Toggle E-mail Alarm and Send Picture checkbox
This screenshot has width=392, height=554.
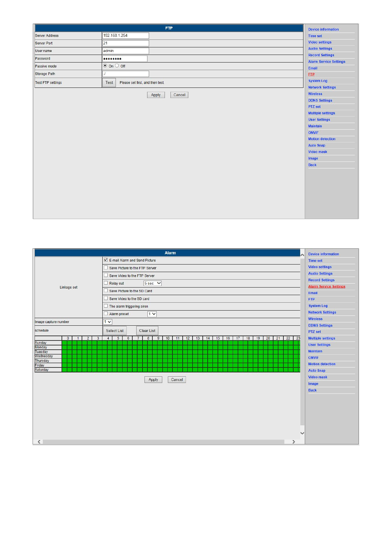(106, 260)
